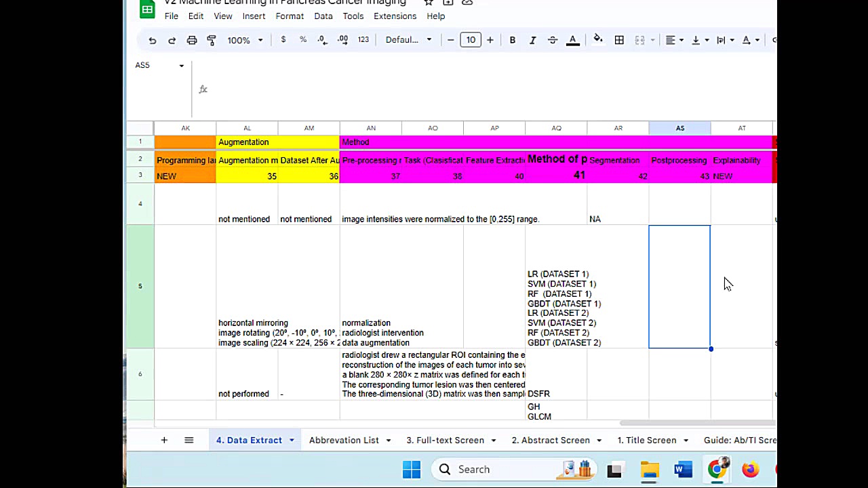
Task: Star the spreadsheet document
Action: tap(429, 2)
